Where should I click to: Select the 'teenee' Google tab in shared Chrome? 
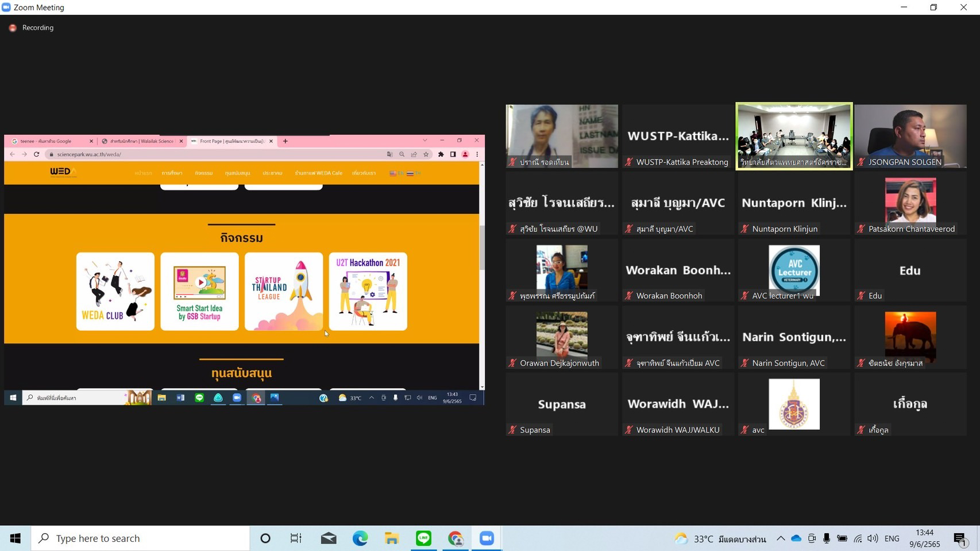[51, 141]
